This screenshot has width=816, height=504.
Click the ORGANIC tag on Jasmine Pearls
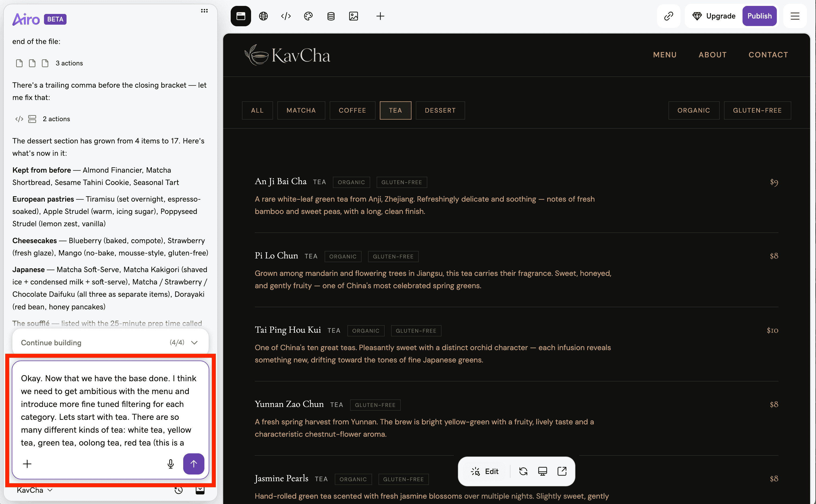click(x=353, y=479)
